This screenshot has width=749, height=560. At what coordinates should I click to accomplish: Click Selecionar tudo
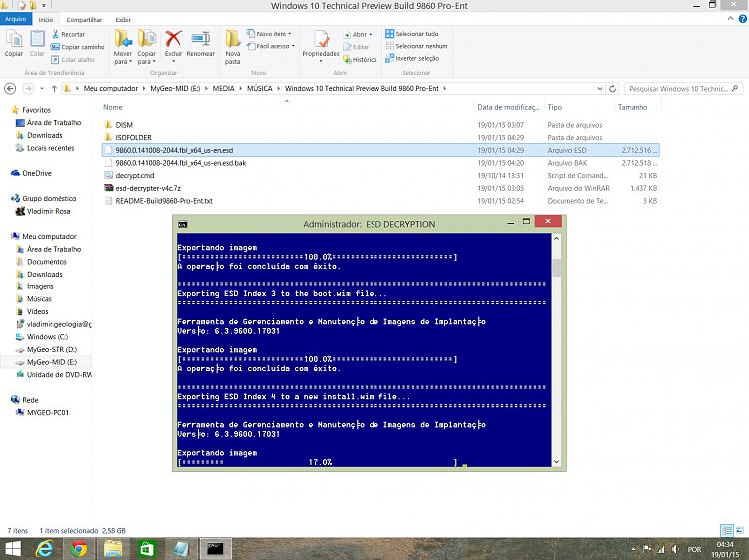(x=412, y=34)
